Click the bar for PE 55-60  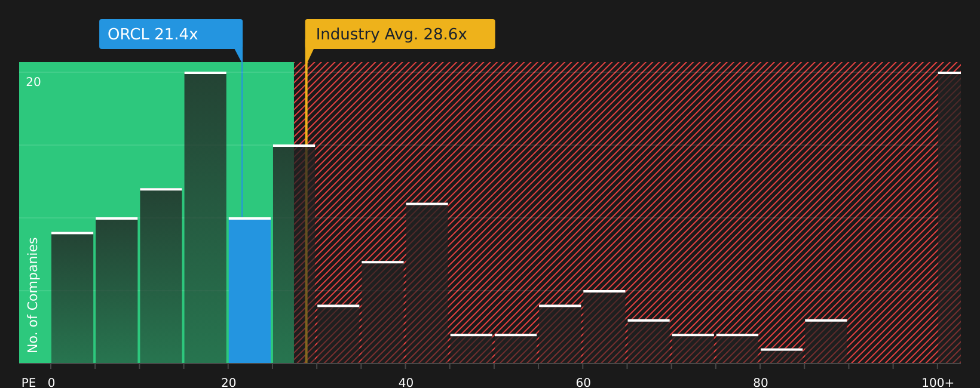(x=560, y=334)
